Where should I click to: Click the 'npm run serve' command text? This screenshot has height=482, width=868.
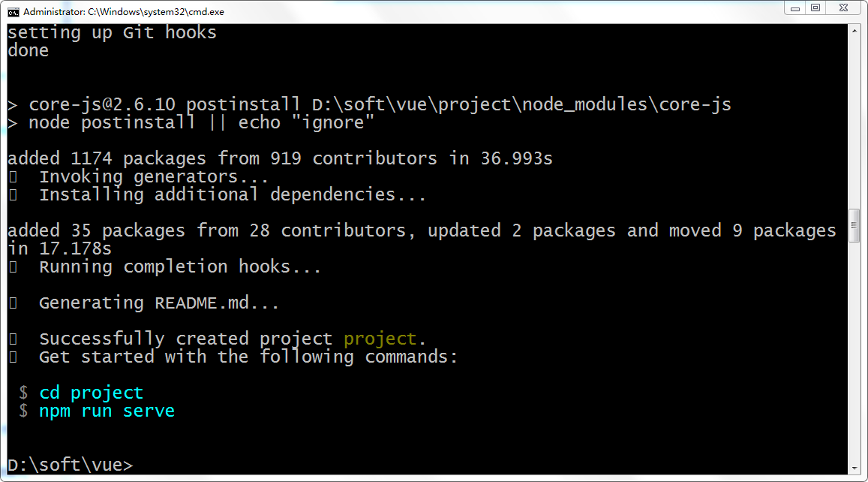point(107,411)
